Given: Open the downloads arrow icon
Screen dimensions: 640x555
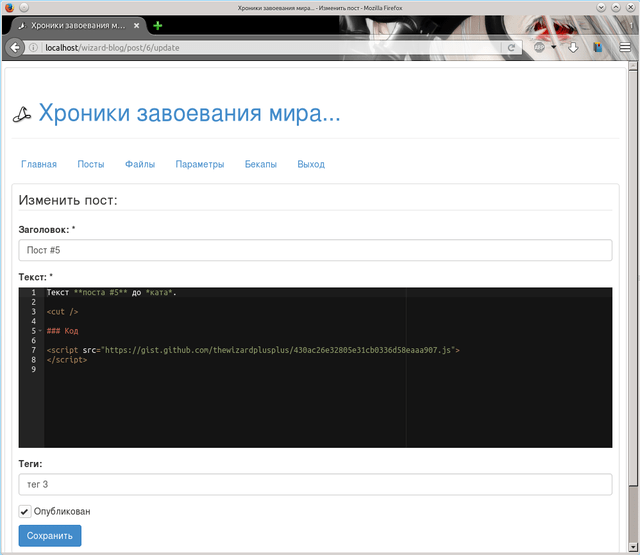Looking at the screenshot, I should [x=573, y=47].
